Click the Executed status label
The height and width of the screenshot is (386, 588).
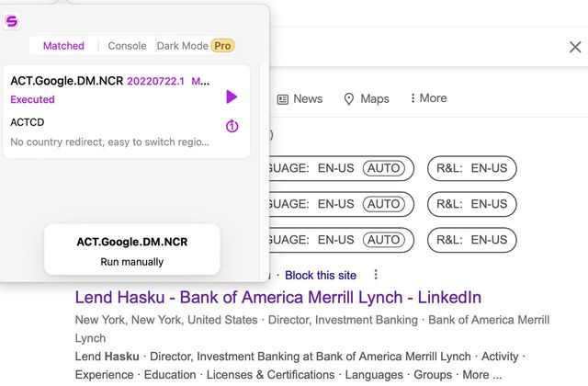click(x=33, y=99)
